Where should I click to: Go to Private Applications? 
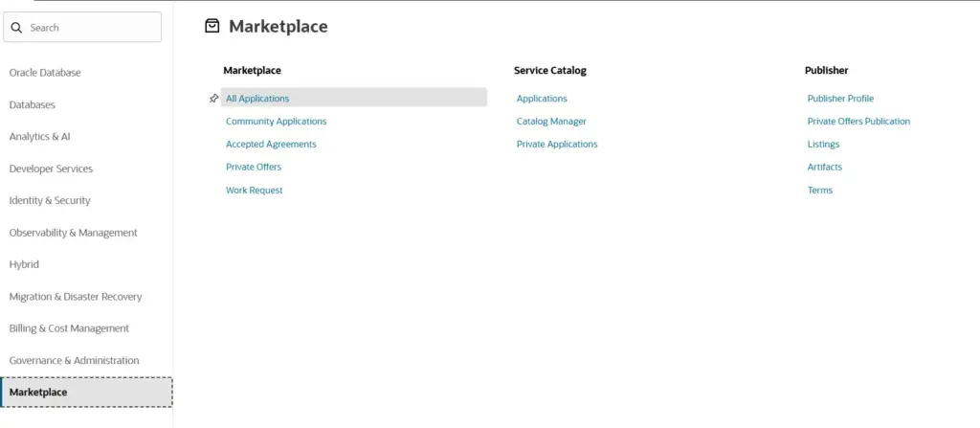(557, 144)
